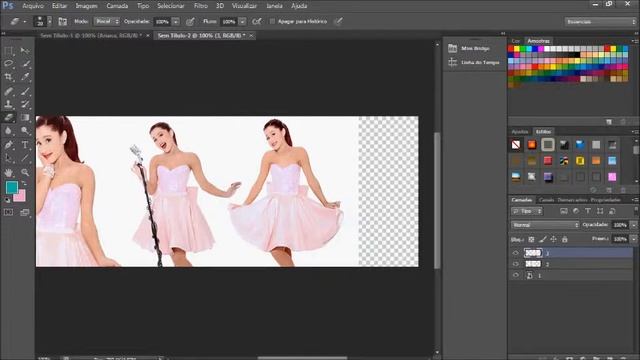Select the Move tool

pyautogui.click(x=25, y=51)
